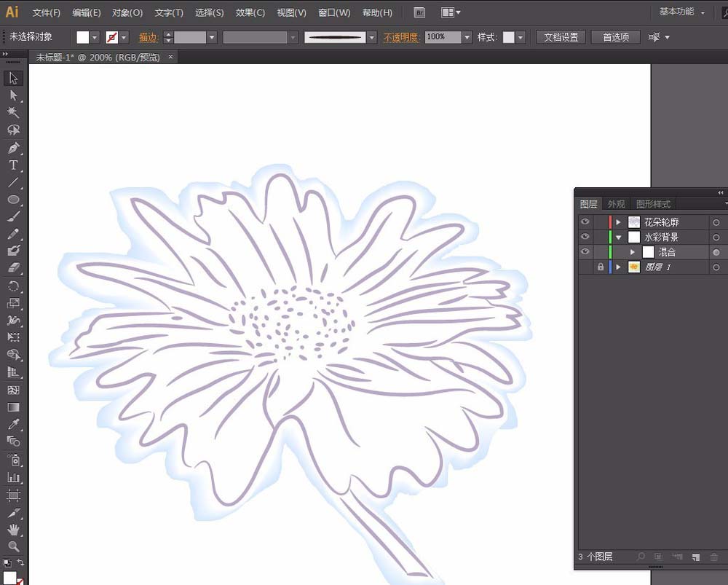The height and width of the screenshot is (585, 728).
Task: Switch to the 外观 panel tab
Action: click(x=616, y=204)
